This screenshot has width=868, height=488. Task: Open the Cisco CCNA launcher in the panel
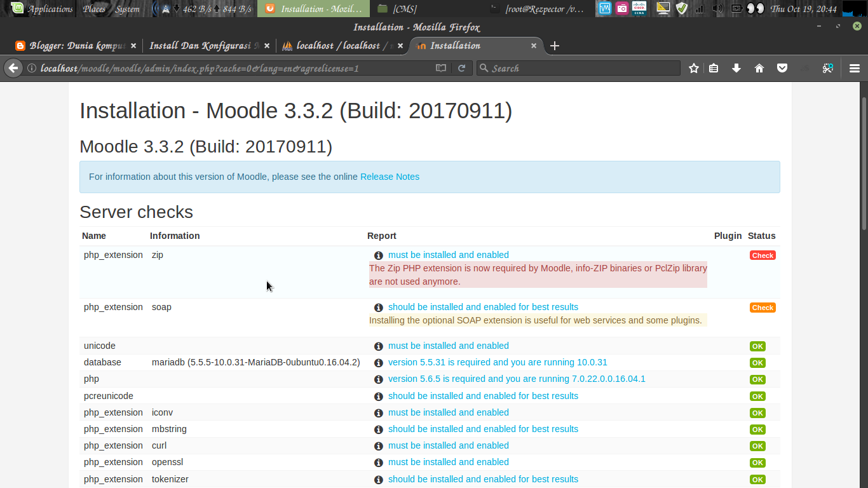pyautogui.click(x=639, y=8)
